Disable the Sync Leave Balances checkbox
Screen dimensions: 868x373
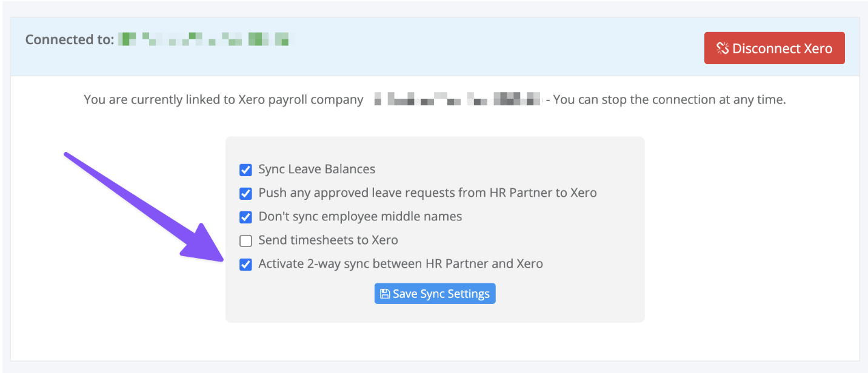[245, 170]
